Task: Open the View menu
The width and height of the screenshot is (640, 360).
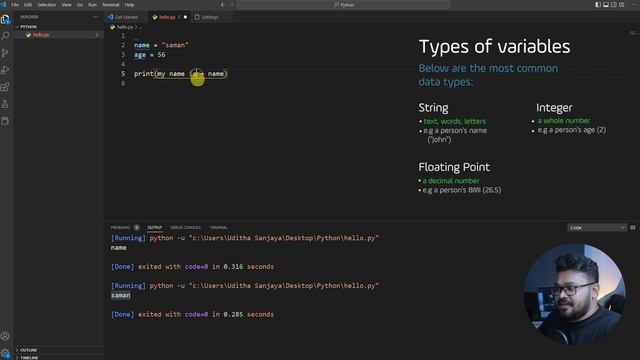Action: pos(67,4)
